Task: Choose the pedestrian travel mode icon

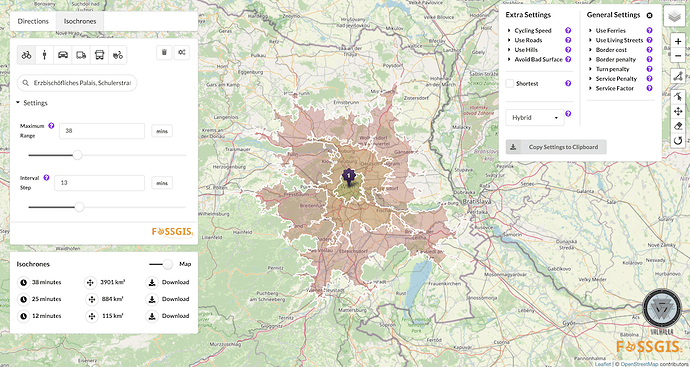Action: [45, 55]
